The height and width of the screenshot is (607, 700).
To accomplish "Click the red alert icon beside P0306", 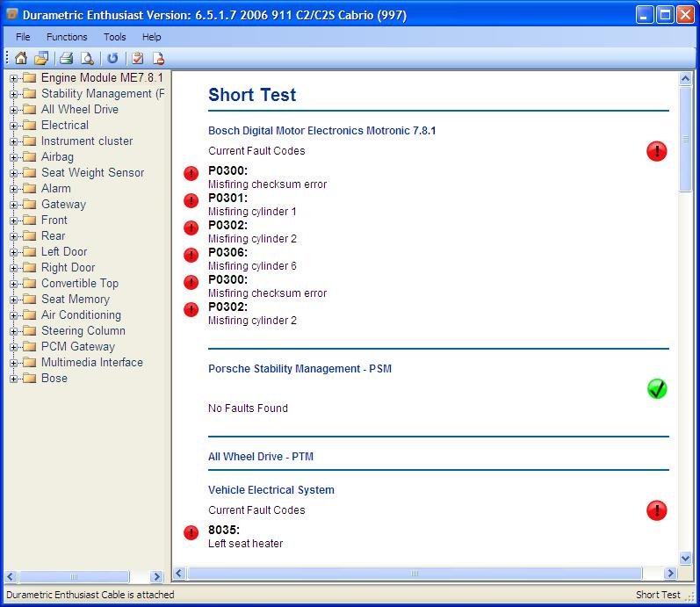I will pyautogui.click(x=191, y=255).
